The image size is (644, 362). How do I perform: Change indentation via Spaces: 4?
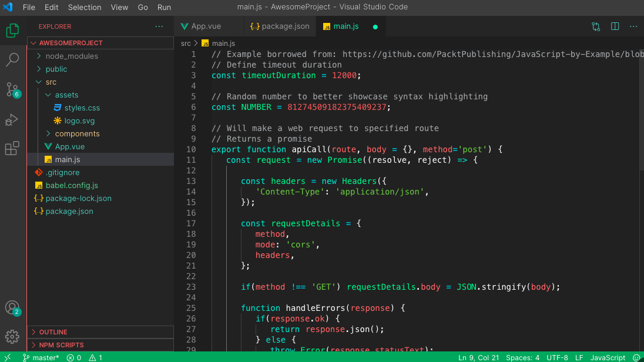click(x=522, y=357)
